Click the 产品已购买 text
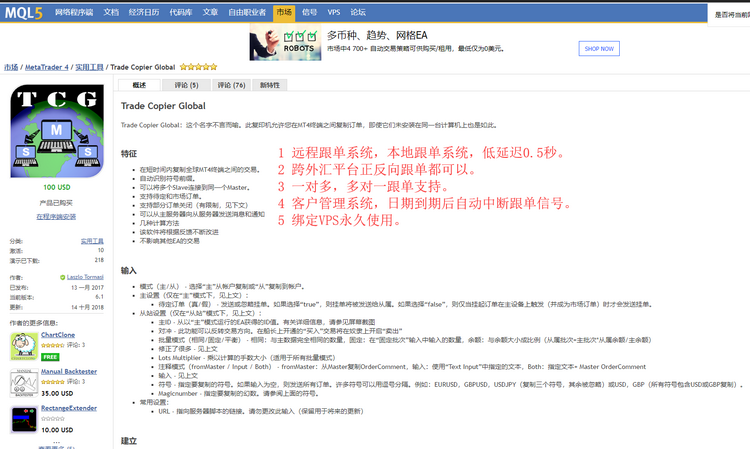This screenshot has width=750, height=449. 56,203
